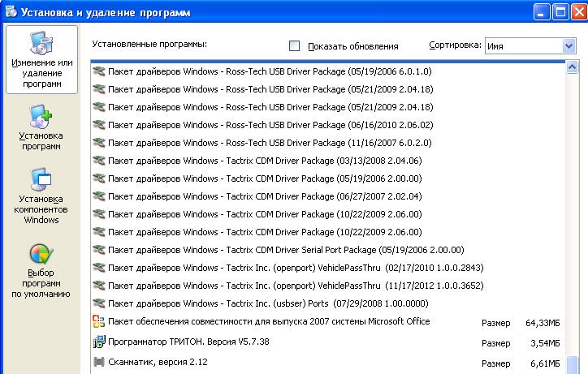Click Сортировка label
Viewport: 588px width, 374px height.
455,45
